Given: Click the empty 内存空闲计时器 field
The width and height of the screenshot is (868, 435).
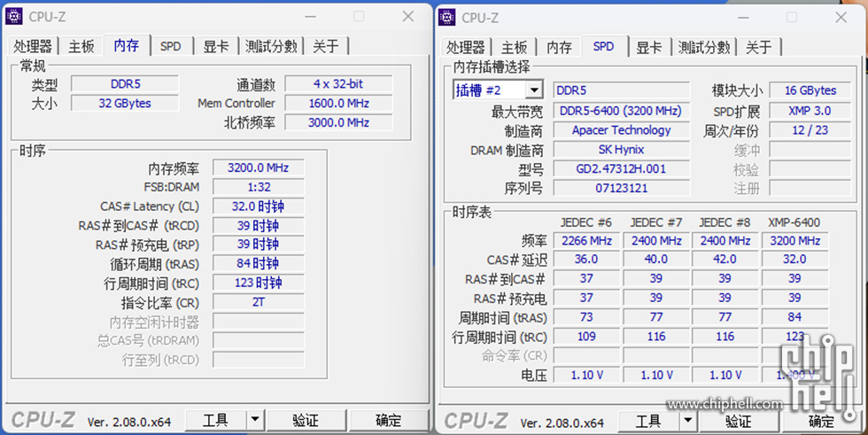Looking at the screenshot, I should 259,322.
